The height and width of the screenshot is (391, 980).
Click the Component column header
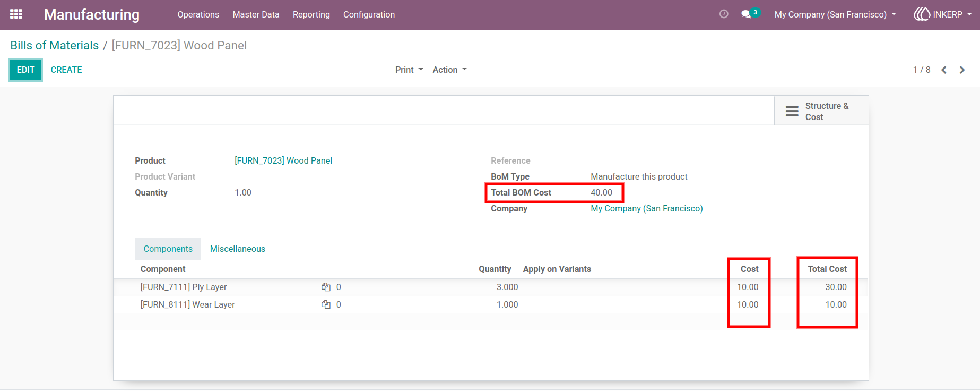click(x=163, y=269)
